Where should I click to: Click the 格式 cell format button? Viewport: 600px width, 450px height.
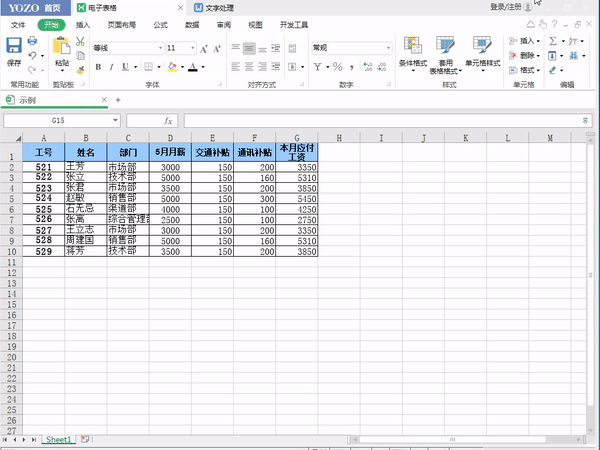tap(524, 70)
